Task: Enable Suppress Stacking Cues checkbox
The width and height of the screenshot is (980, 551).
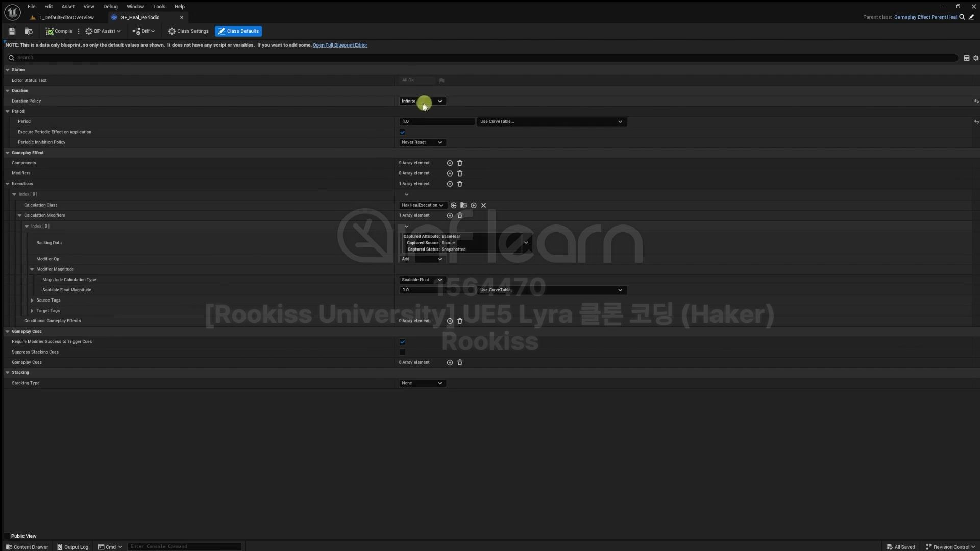Action: click(x=403, y=352)
